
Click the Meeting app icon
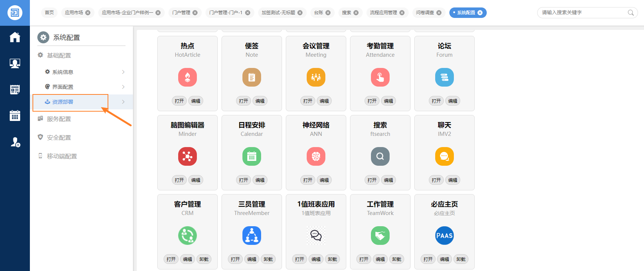(x=316, y=77)
